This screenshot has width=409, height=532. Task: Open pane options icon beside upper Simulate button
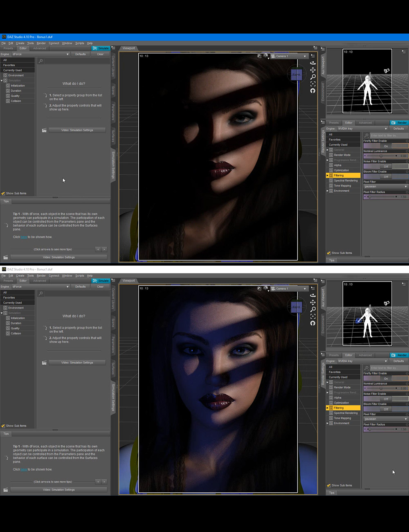click(x=114, y=48)
